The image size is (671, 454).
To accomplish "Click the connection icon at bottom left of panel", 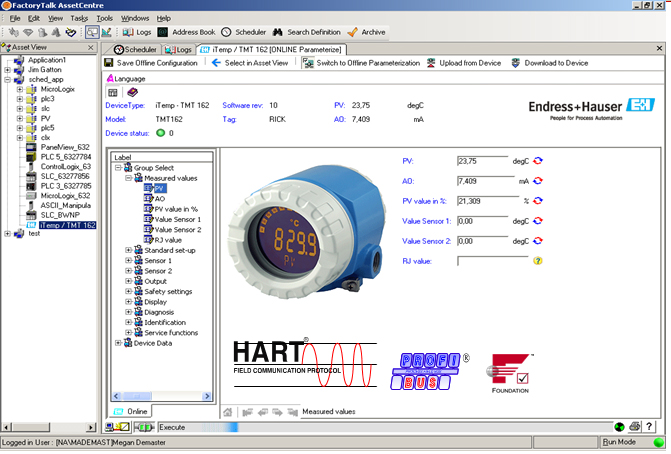I will (118, 427).
